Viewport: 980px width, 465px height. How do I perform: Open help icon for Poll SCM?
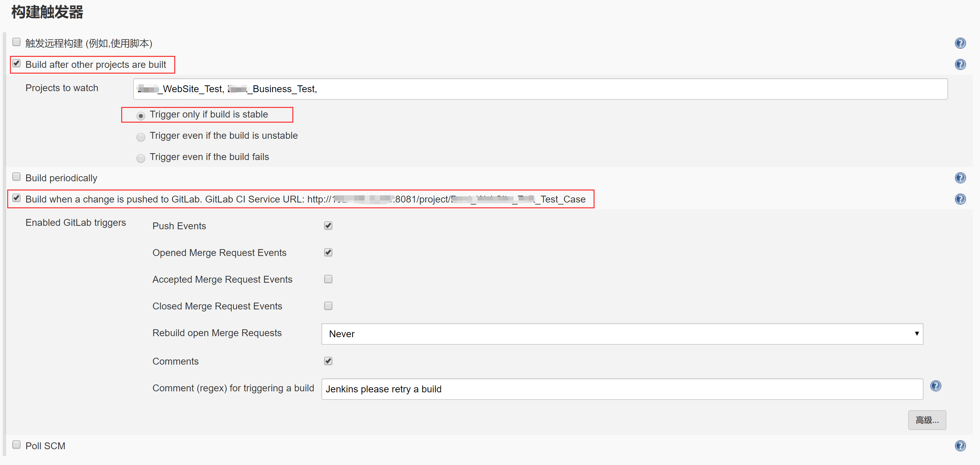(x=960, y=445)
